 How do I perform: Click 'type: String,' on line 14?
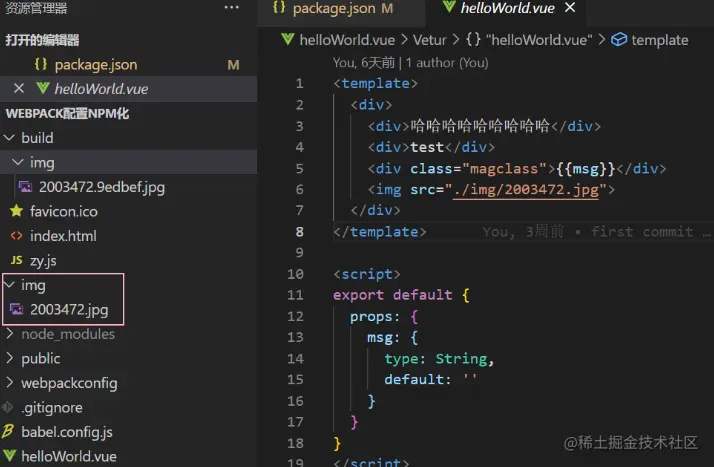click(439, 359)
